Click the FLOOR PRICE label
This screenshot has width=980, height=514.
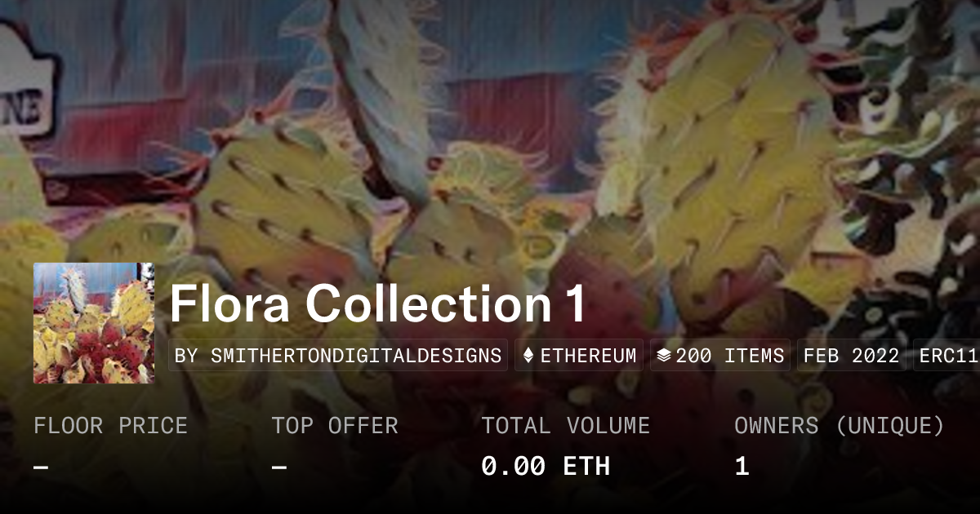(x=111, y=426)
